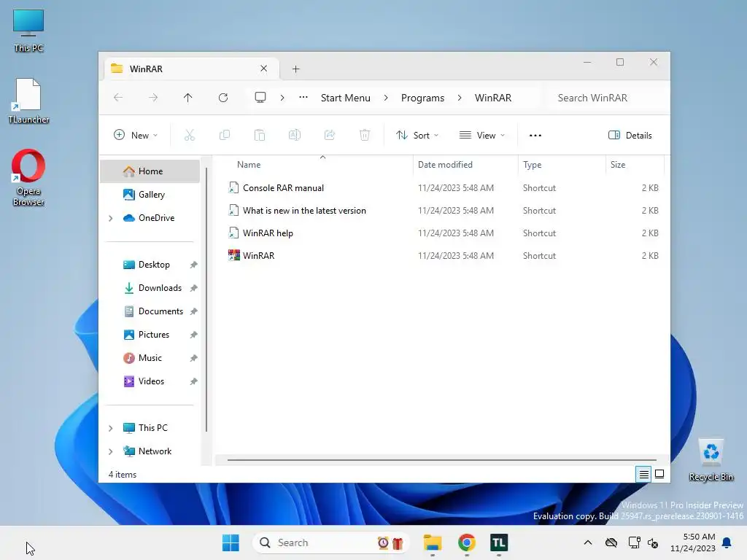Screen dimensions: 747x560
Task: Click the Programs breadcrumb
Action: coord(422,98)
